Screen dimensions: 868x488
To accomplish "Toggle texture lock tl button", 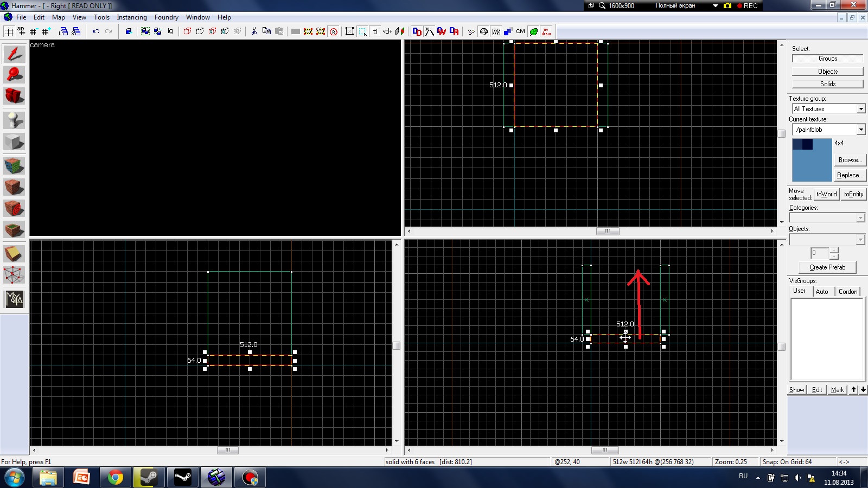I will pyautogui.click(x=375, y=31).
